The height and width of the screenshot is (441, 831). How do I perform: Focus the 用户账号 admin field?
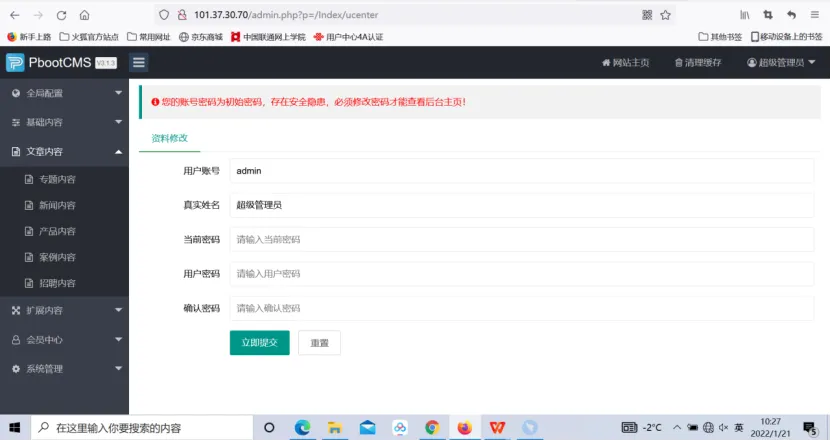click(x=521, y=171)
